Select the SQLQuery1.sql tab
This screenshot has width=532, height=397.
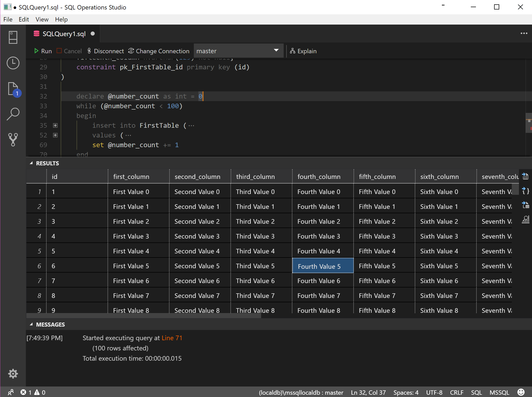point(63,34)
